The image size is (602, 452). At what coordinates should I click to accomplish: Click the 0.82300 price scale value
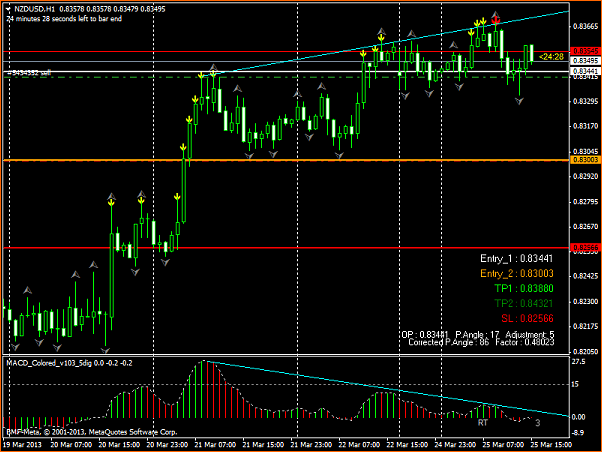(x=585, y=302)
